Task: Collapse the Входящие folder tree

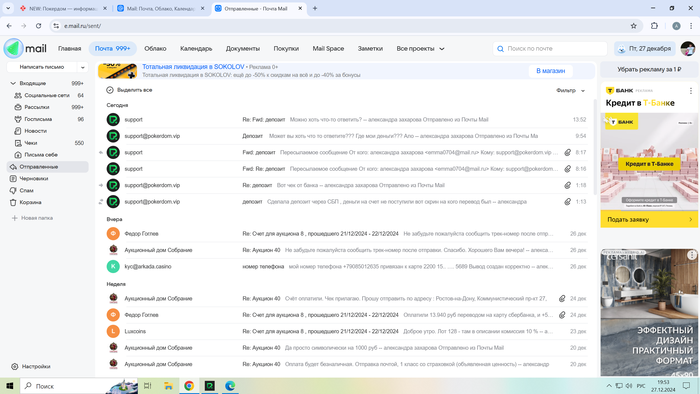Action: pos(13,83)
